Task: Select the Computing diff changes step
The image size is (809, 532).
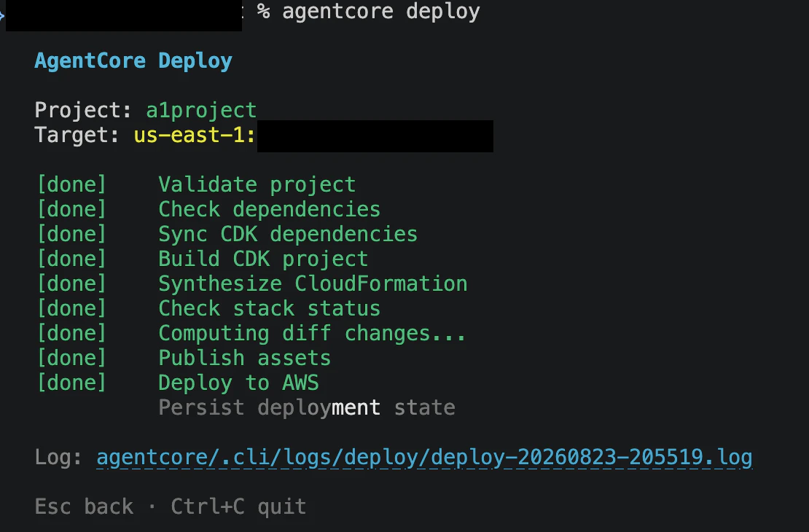Action: click(312, 333)
